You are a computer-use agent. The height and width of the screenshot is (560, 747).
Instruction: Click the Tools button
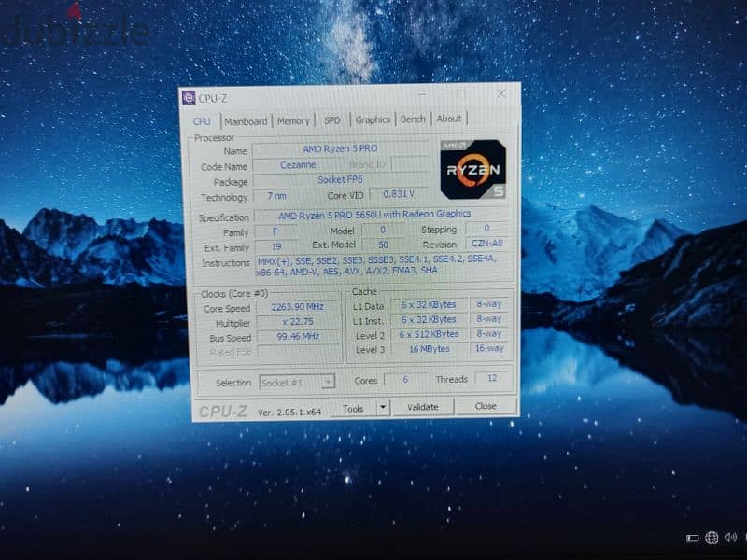(353, 409)
